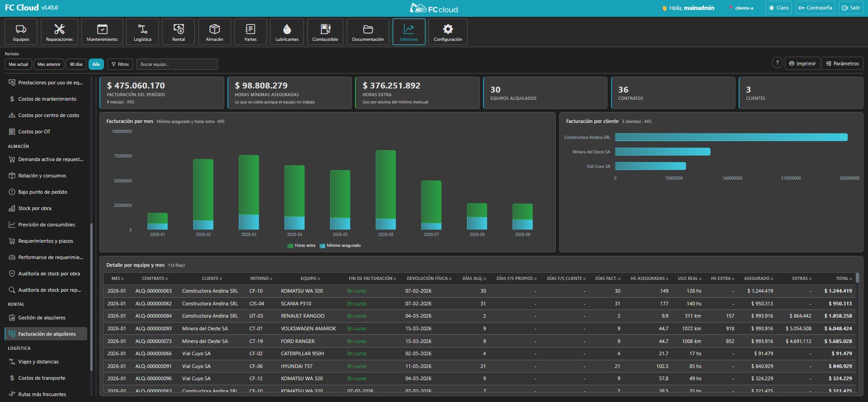Open the Lubricantes module
Viewport: 868px width, 402px height.
[x=287, y=32]
